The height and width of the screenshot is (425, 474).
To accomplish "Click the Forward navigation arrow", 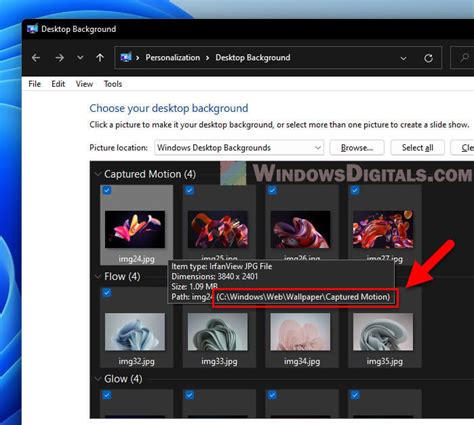I will click(60, 58).
